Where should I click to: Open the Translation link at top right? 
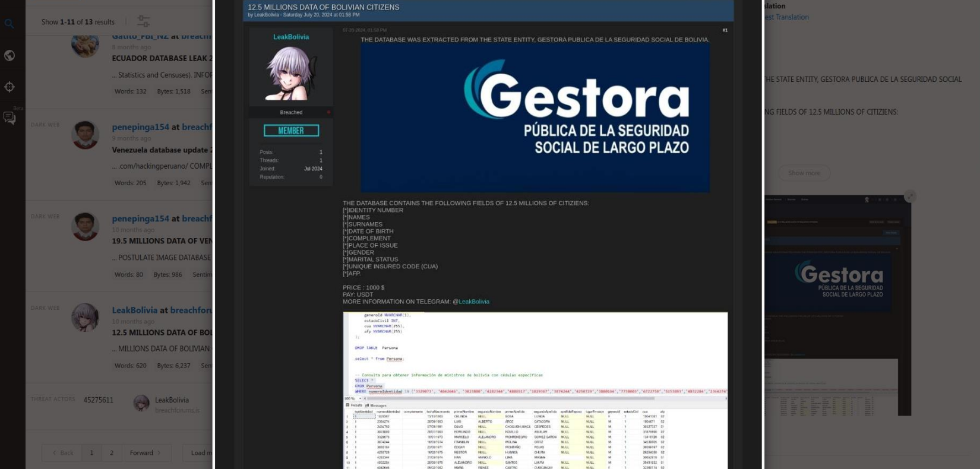tap(786, 17)
